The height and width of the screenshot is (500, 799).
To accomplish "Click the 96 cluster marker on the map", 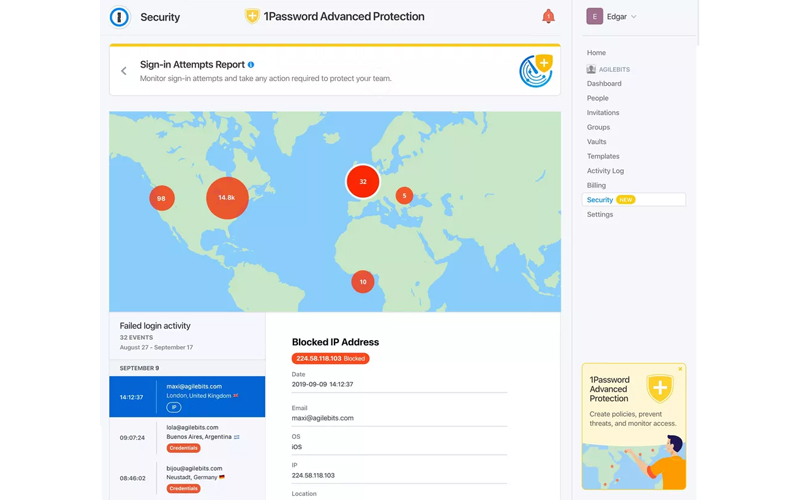I will pyautogui.click(x=161, y=198).
